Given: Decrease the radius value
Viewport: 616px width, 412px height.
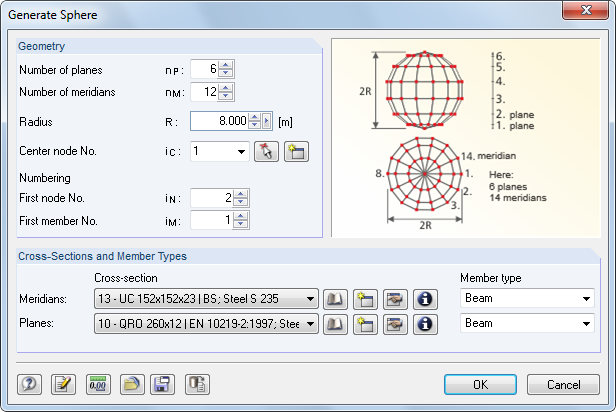Looking at the screenshot, I should [x=255, y=125].
